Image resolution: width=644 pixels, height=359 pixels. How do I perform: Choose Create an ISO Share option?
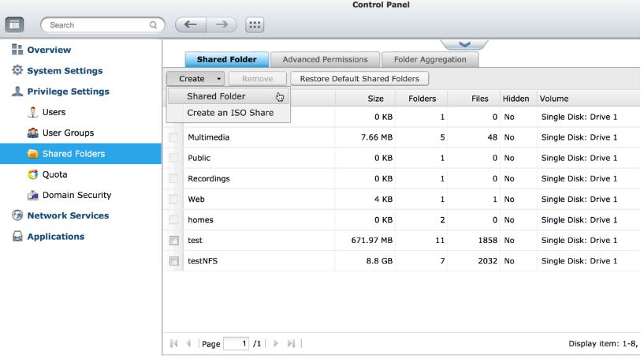pyautogui.click(x=228, y=113)
